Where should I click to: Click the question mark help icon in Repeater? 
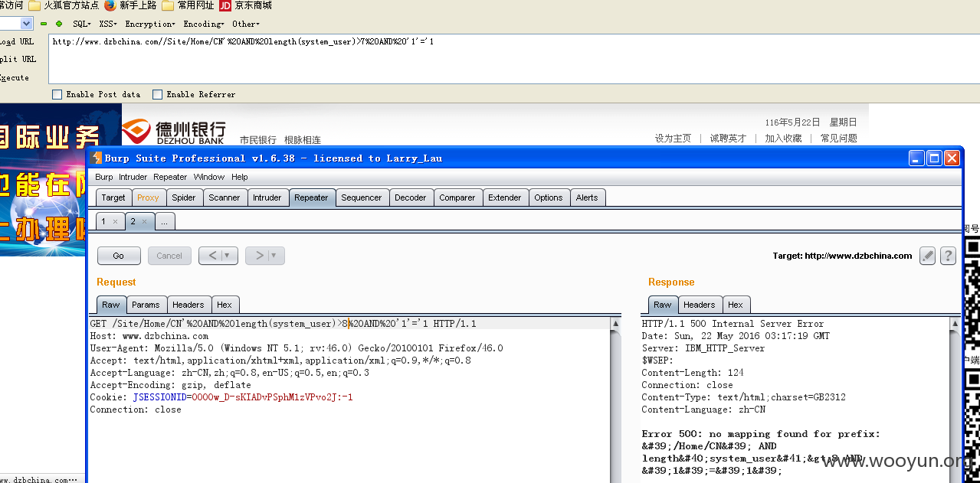[x=948, y=256]
